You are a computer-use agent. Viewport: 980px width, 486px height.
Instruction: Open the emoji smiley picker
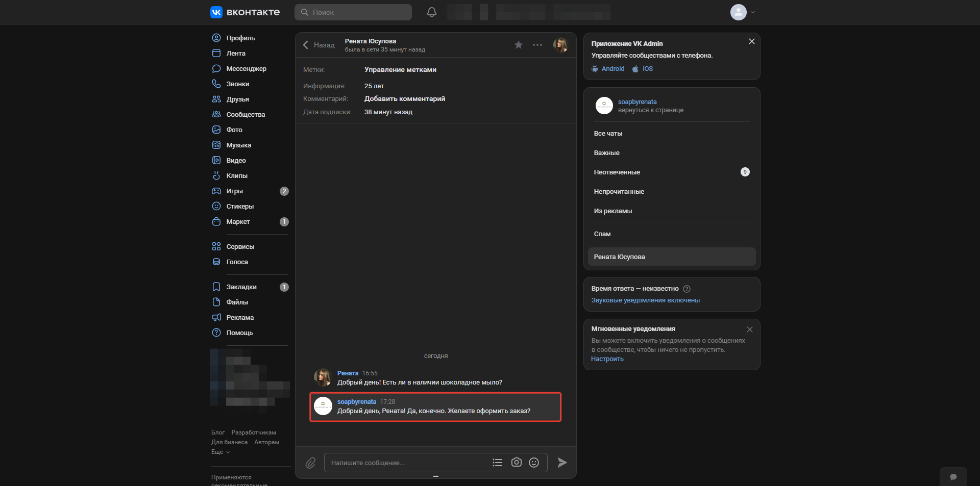click(534, 463)
